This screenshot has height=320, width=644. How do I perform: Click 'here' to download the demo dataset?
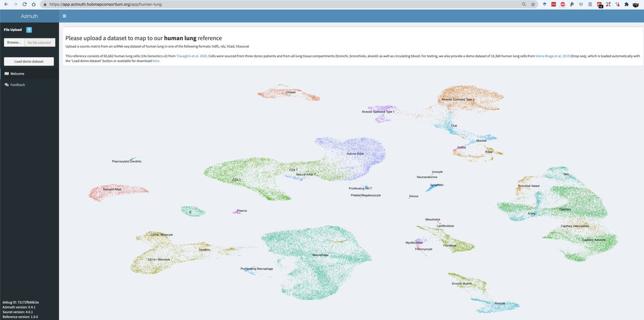click(x=156, y=61)
